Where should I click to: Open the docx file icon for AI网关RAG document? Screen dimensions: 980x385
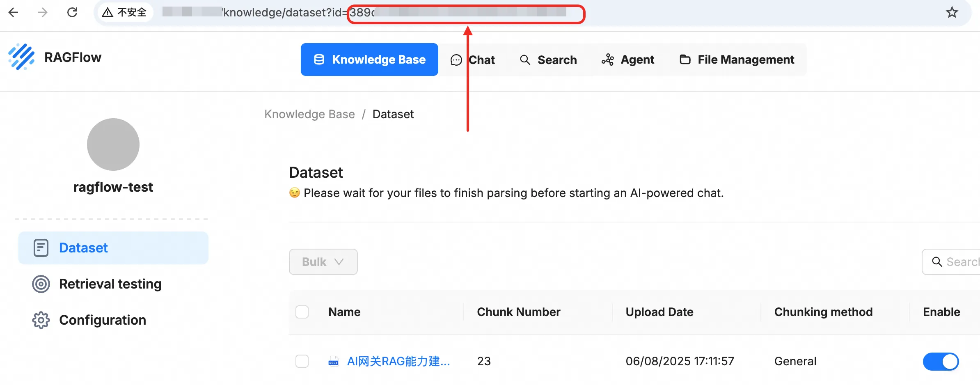pyautogui.click(x=333, y=361)
